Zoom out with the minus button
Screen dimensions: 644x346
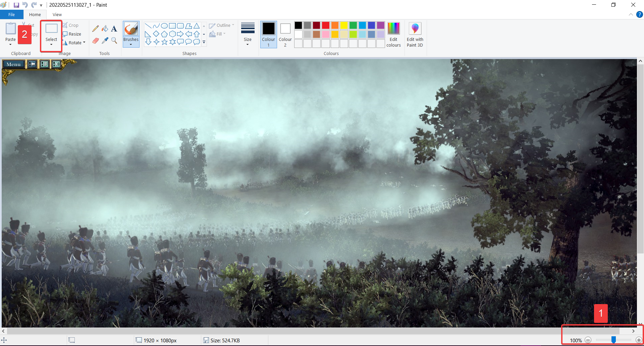click(x=588, y=340)
